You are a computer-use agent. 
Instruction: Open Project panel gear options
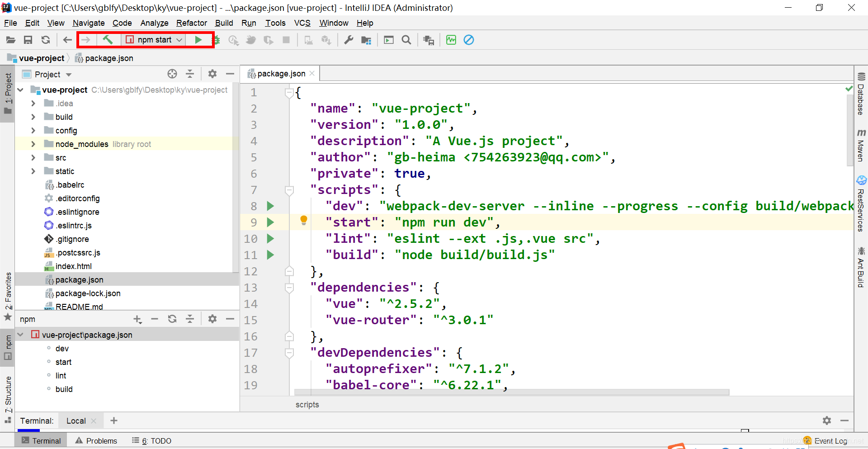pos(212,74)
